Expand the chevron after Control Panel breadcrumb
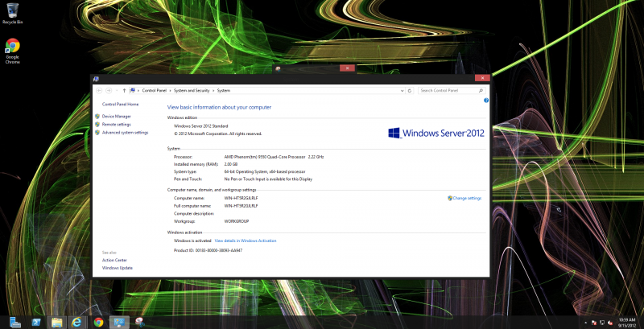Screen dimensions: 644x329 click(171, 91)
